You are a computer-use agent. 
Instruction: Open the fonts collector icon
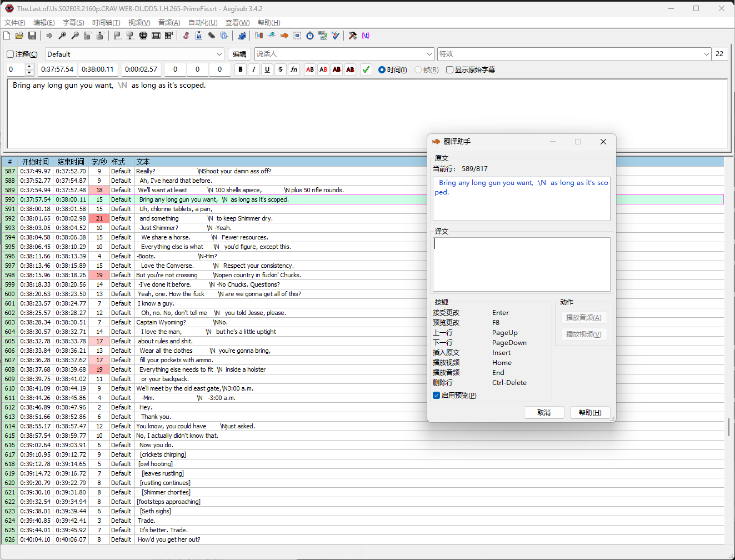click(x=224, y=36)
